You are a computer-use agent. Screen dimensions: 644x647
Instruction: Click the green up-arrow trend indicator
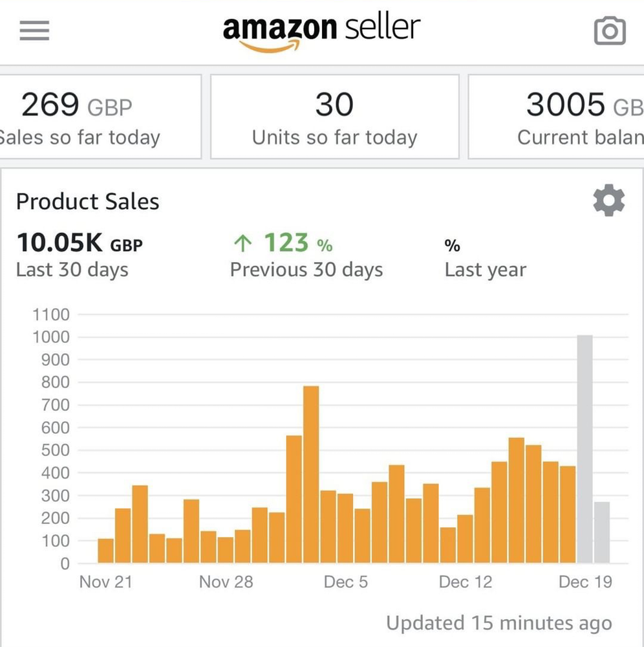click(242, 244)
